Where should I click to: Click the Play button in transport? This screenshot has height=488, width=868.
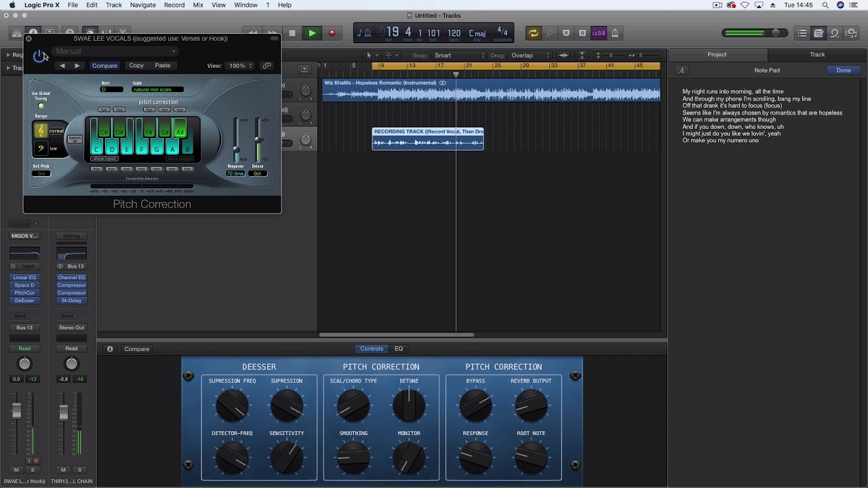312,33
